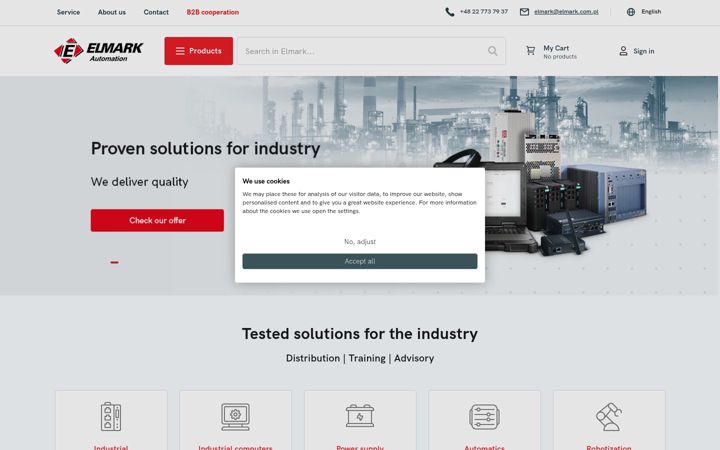Image resolution: width=720 pixels, height=450 pixels.
Task: Select the Industrial computers category icon
Action: [236, 416]
